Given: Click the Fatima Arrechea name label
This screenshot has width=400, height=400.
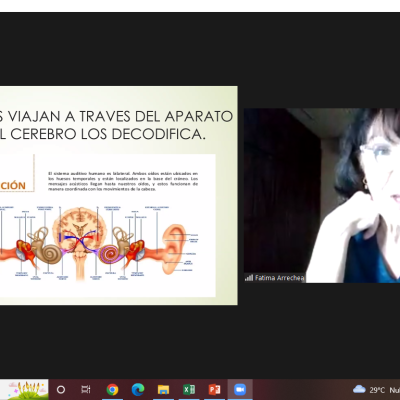Looking at the screenshot, I should point(279,278).
